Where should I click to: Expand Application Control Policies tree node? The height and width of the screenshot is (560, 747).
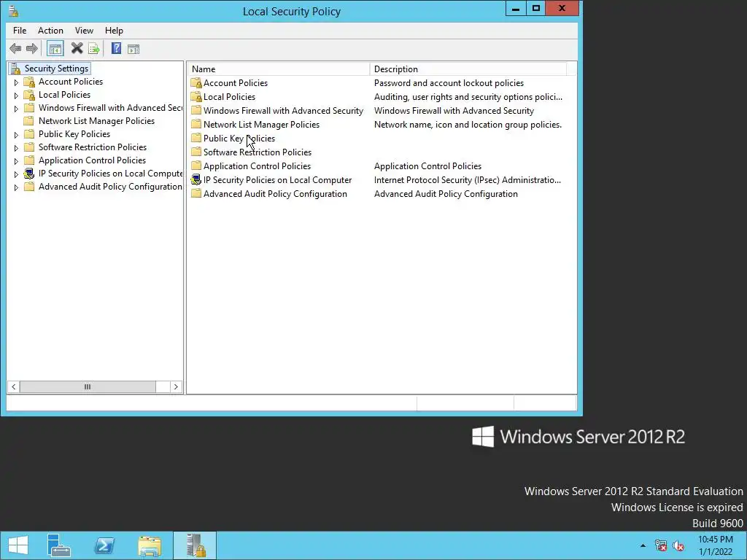pos(16,161)
